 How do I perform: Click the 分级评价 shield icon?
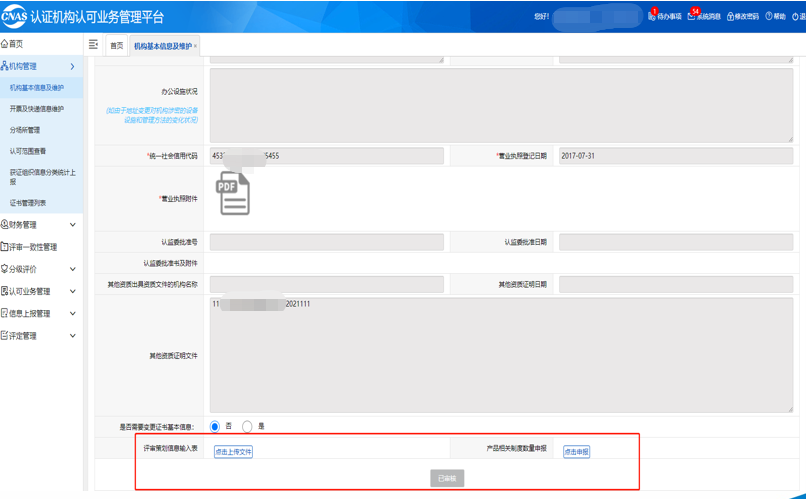point(5,269)
